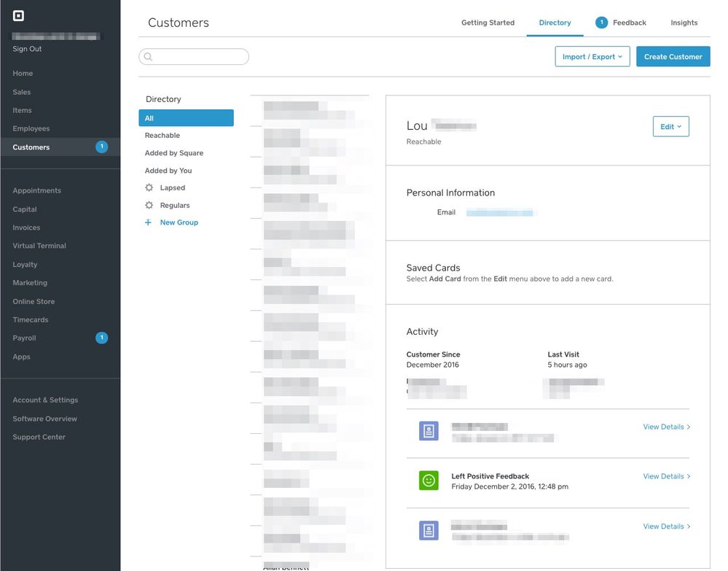Switch to the Insights tab
This screenshot has width=728, height=571.
coord(684,23)
